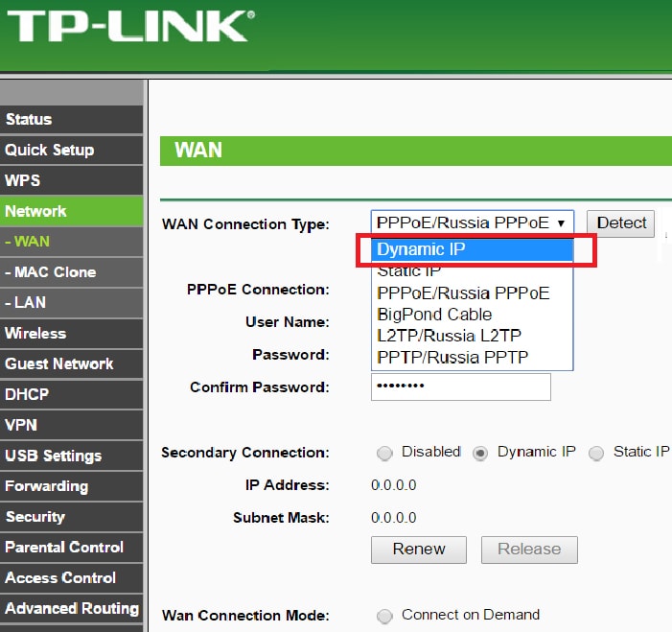This screenshot has height=632, width=672.
Task: Choose BigPond Cable from the list
Action: (473, 315)
